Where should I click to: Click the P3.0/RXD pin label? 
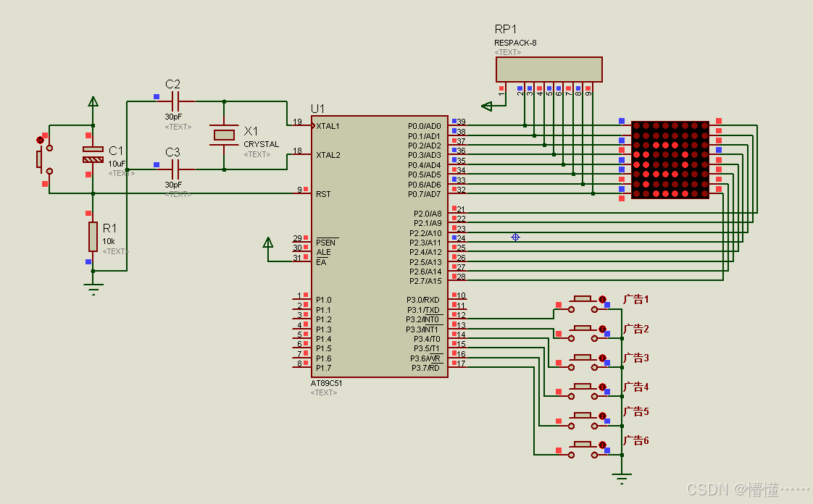point(423,300)
